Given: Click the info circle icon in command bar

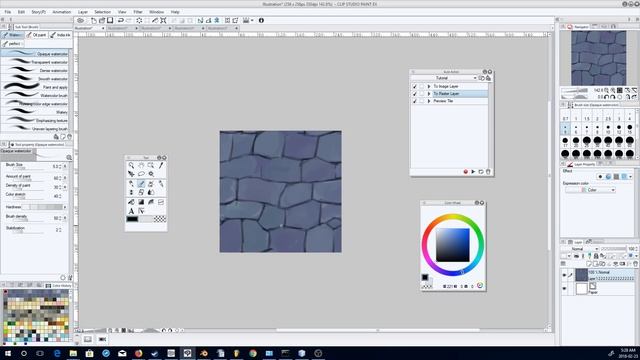Looking at the screenshot, I should (x=261, y=20).
